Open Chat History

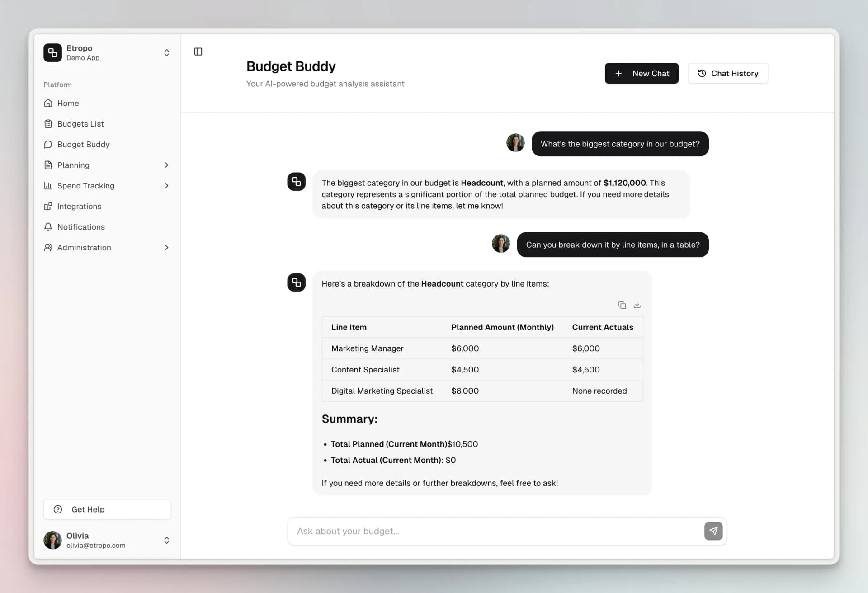pos(727,73)
